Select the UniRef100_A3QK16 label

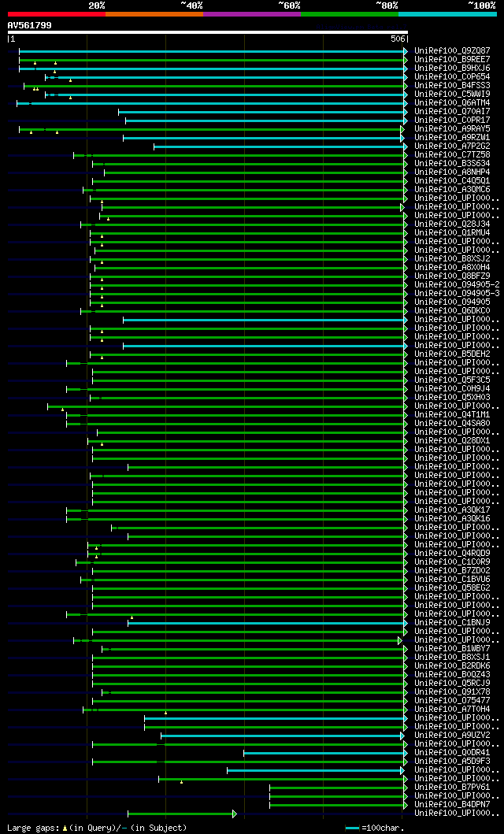(453, 519)
